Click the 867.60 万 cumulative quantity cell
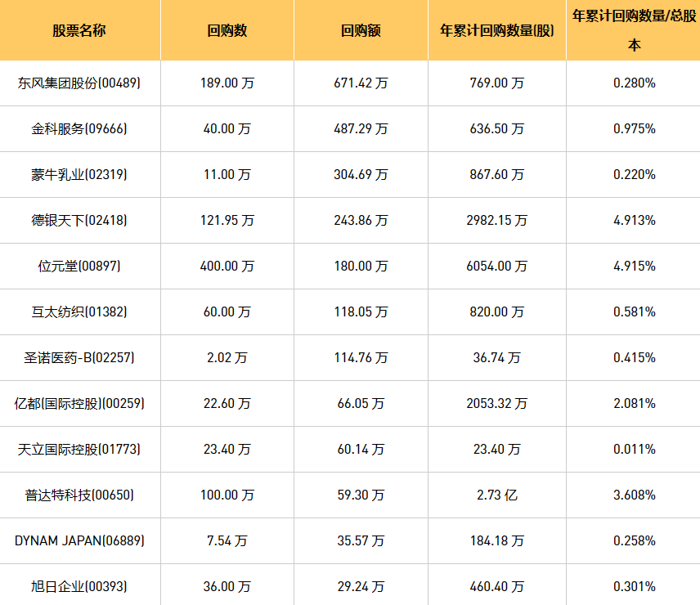Screen dimensions: 700x605 pos(497,174)
